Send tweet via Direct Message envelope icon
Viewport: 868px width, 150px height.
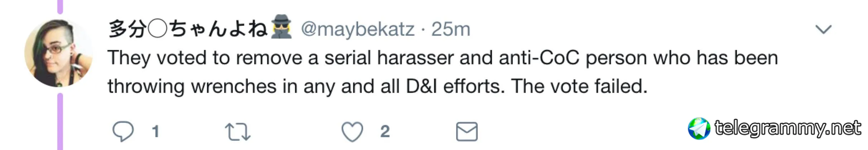[x=467, y=131]
